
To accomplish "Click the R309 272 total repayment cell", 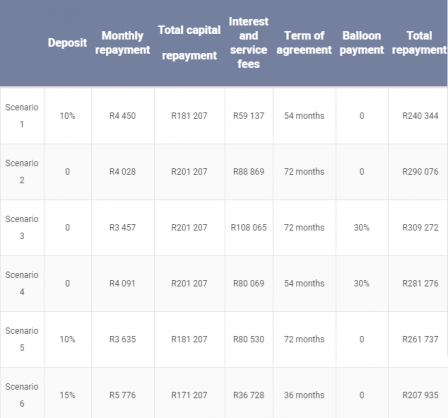I will (x=420, y=227).
